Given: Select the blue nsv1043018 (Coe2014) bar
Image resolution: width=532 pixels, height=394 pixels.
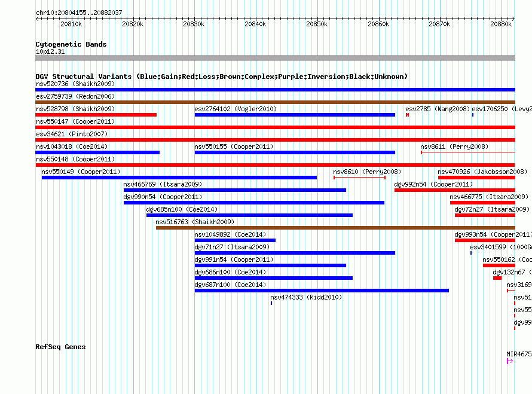Looking at the screenshot, I should point(97,152).
